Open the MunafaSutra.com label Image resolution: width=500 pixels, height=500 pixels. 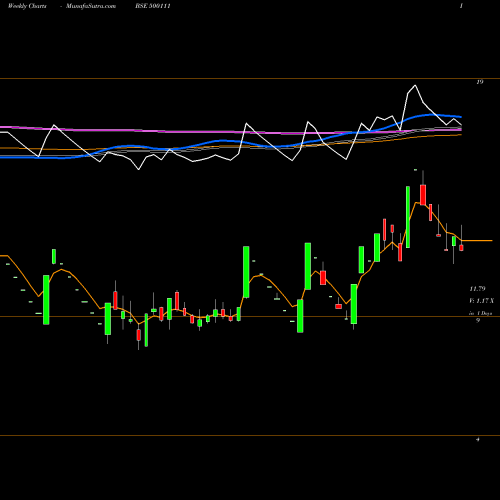(x=91, y=6)
